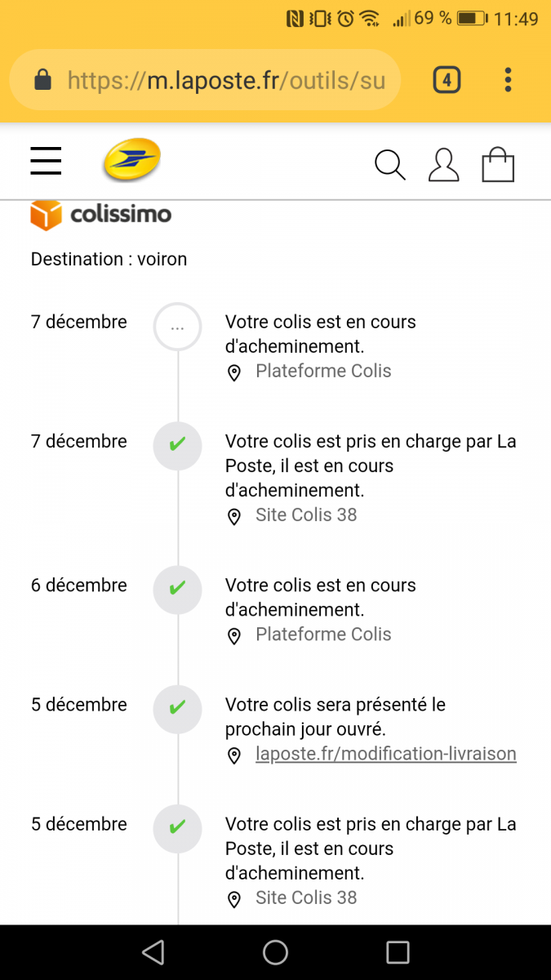The width and height of the screenshot is (551, 980).
Task: Open the shopping bag cart
Action: [x=498, y=164]
